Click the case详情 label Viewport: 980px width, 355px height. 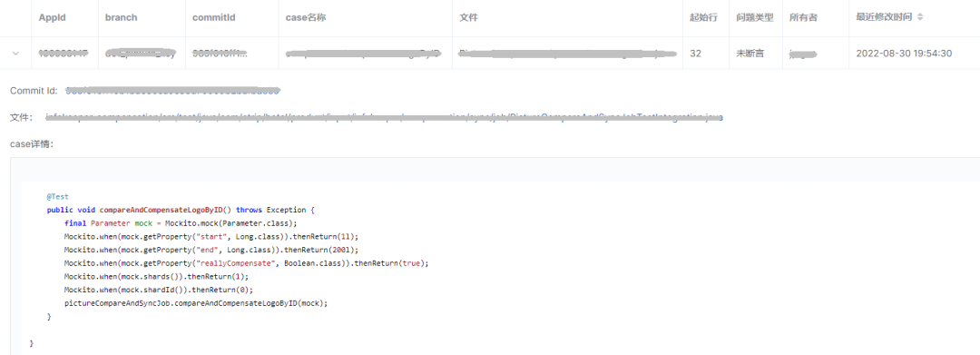pos(32,144)
